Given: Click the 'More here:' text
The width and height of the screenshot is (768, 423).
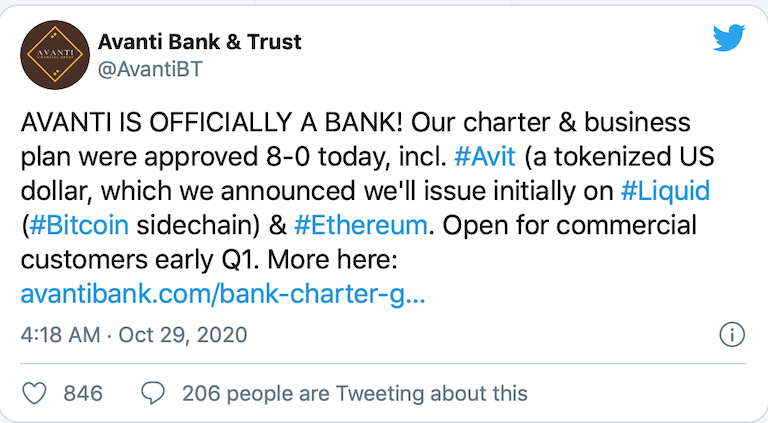Looking at the screenshot, I should (x=332, y=259).
